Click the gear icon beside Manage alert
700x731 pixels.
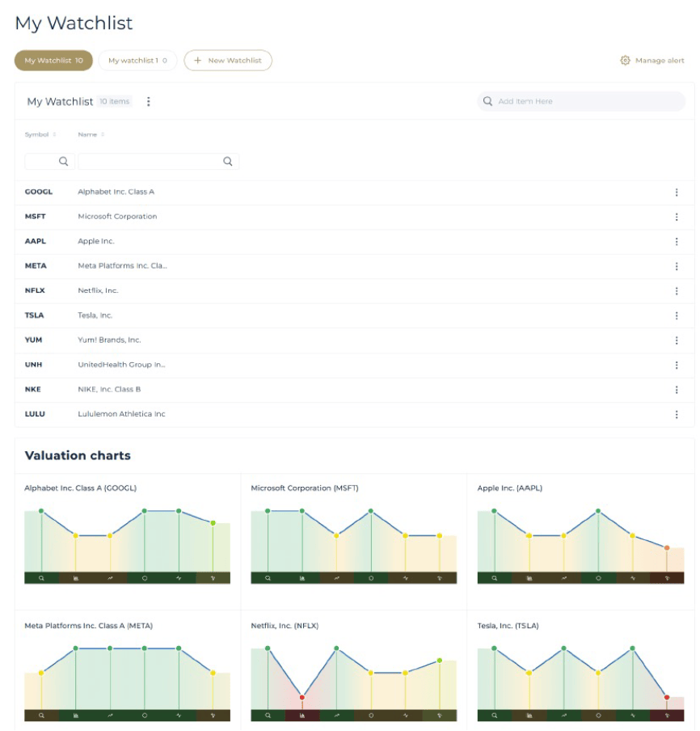tap(625, 60)
